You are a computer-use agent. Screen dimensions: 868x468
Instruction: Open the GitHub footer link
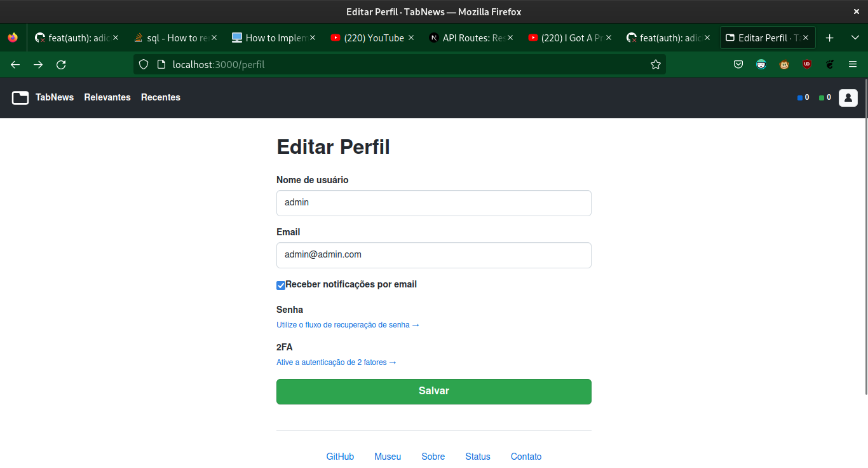(x=340, y=457)
